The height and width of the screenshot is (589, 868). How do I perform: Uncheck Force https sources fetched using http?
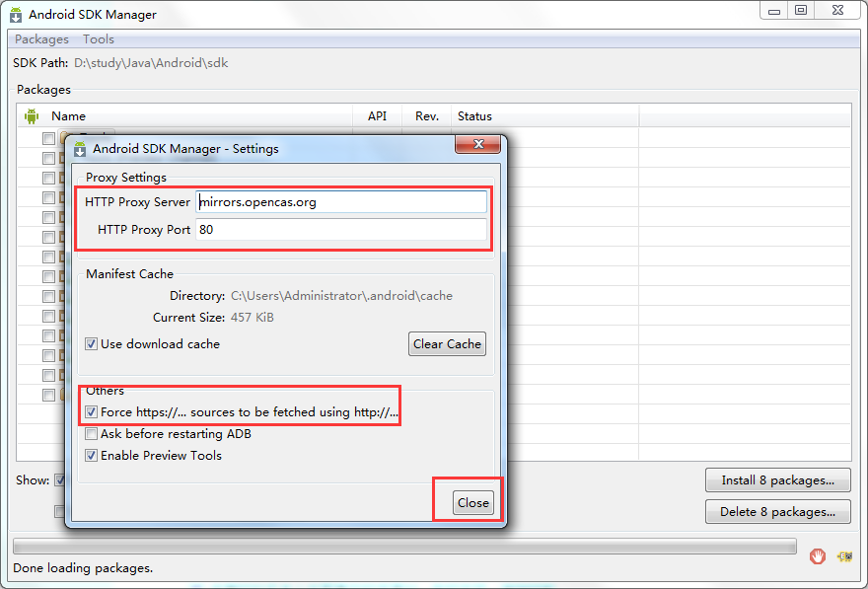tap(92, 411)
